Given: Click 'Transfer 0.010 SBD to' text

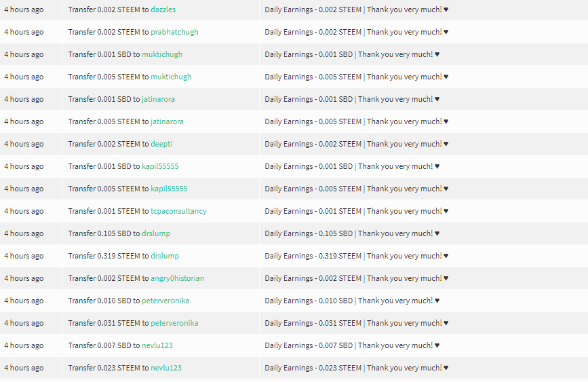Looking at the screenshot, I should point(104,301).
